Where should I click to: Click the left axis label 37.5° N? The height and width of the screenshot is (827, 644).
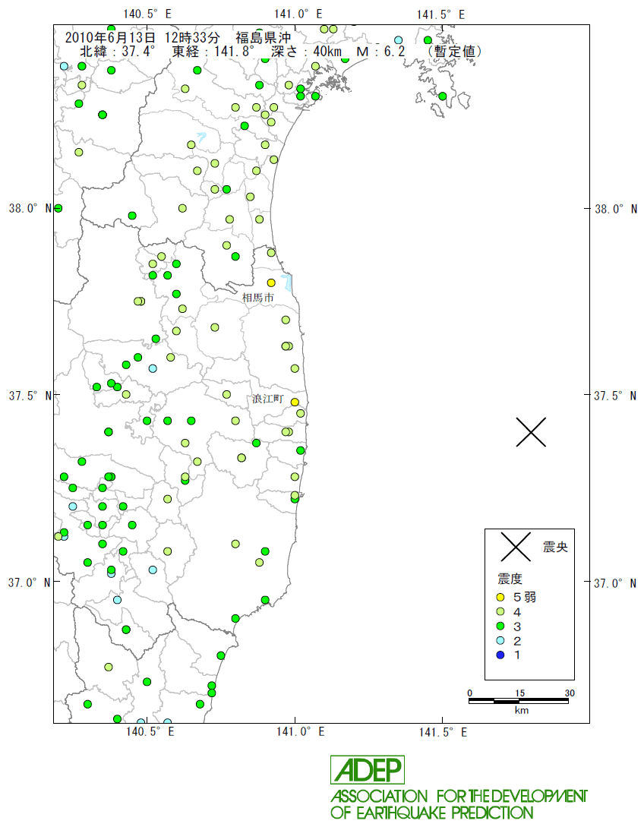point(30,395)
